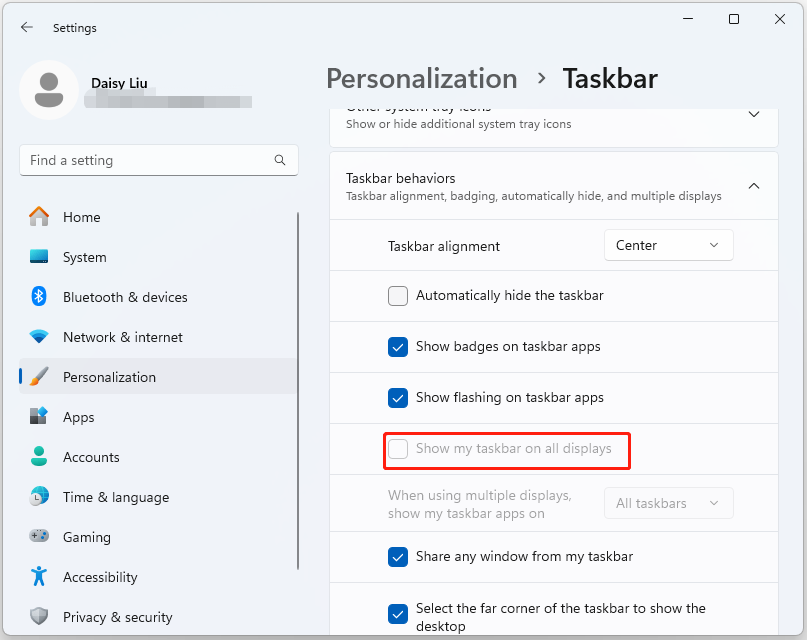Expand the Other system tray icons section
This screenshot has width=807, height=640.
coord(754,114)
